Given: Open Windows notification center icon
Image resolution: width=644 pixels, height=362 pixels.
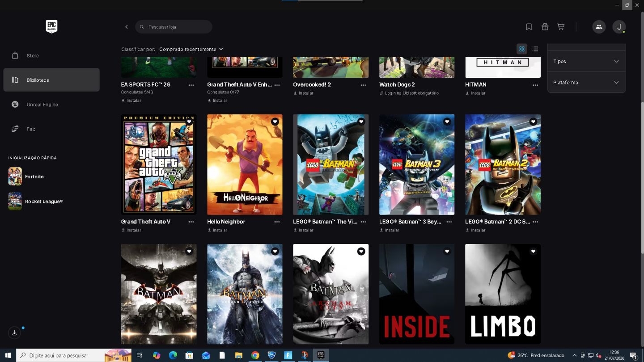Looking at the screenshot, I should click(x=633, y=355).
